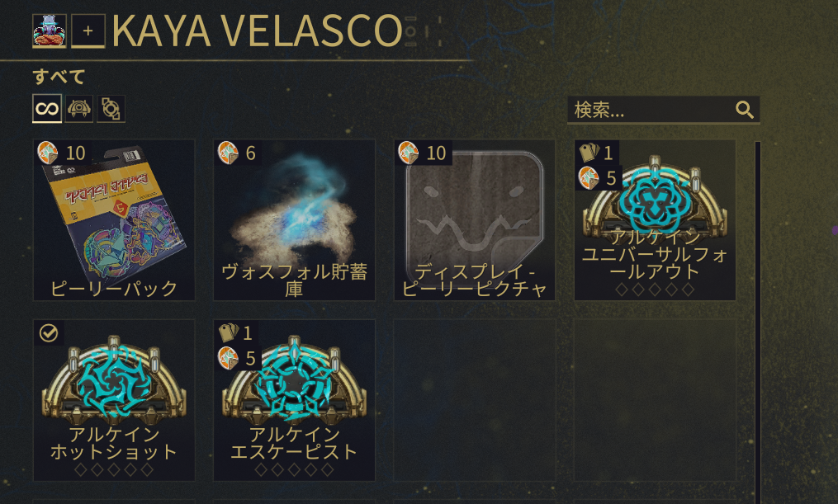
Task: Select the warframe helmet filter icon
Action: tap(79, 109)
